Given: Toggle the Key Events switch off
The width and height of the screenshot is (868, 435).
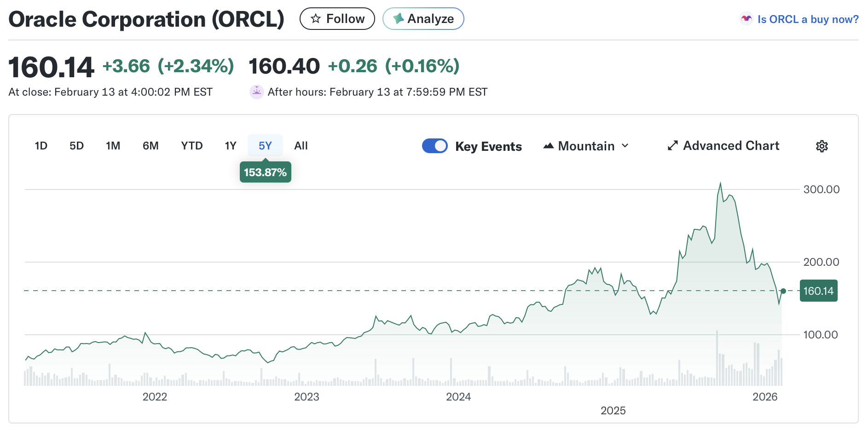Looking at the screenshot, I should [434, 146].
